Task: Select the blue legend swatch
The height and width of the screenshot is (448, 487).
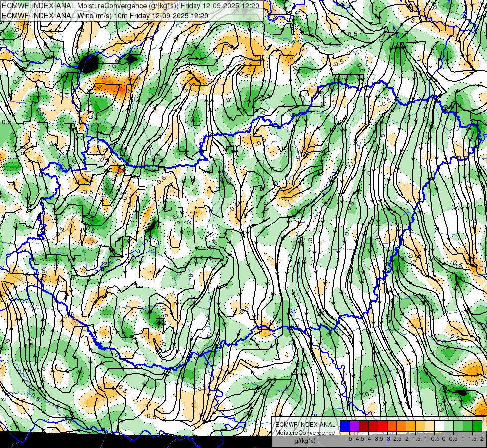Action: click(345, 426)
